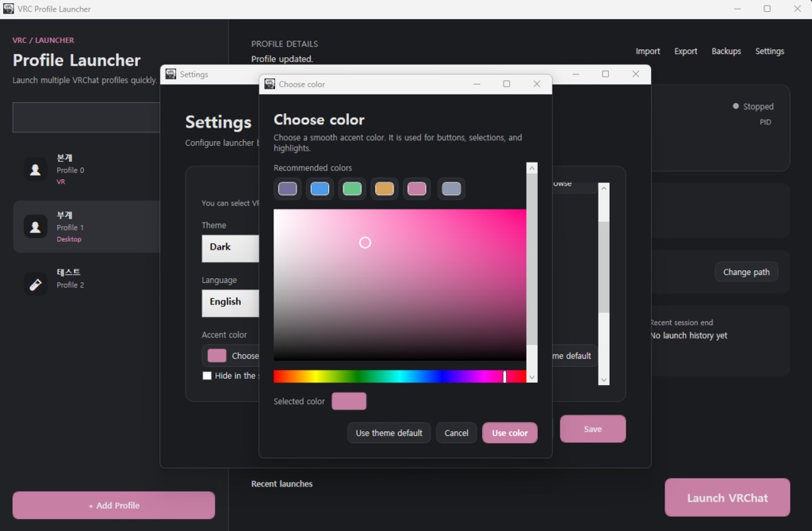Minimize the Settings window
Screen dimensions: 812x531
coord(576,74)
